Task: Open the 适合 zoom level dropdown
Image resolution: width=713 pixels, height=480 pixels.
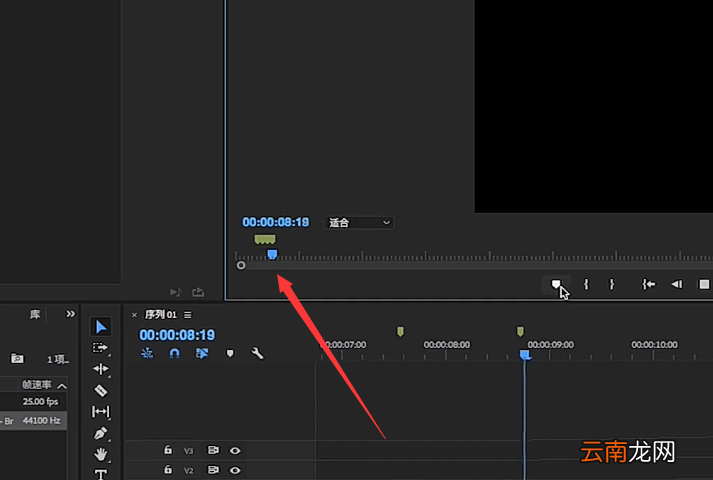Action: click(x=359, y=223)
